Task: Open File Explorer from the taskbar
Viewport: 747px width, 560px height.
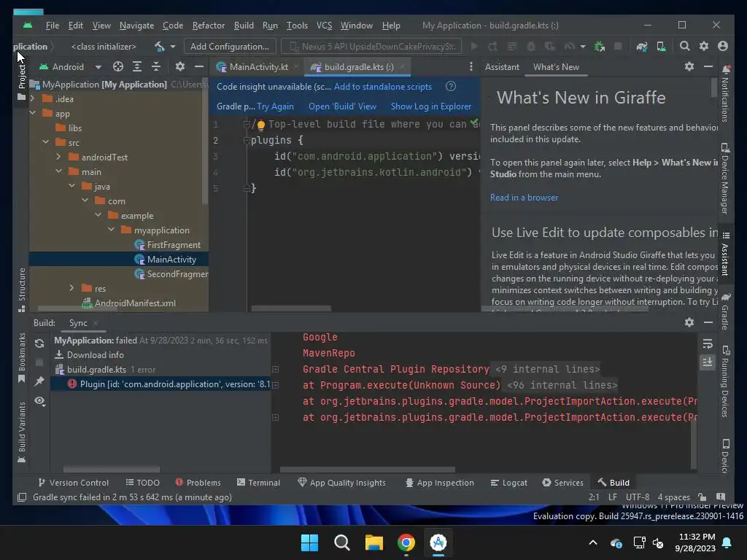Action: pos(374,542)
